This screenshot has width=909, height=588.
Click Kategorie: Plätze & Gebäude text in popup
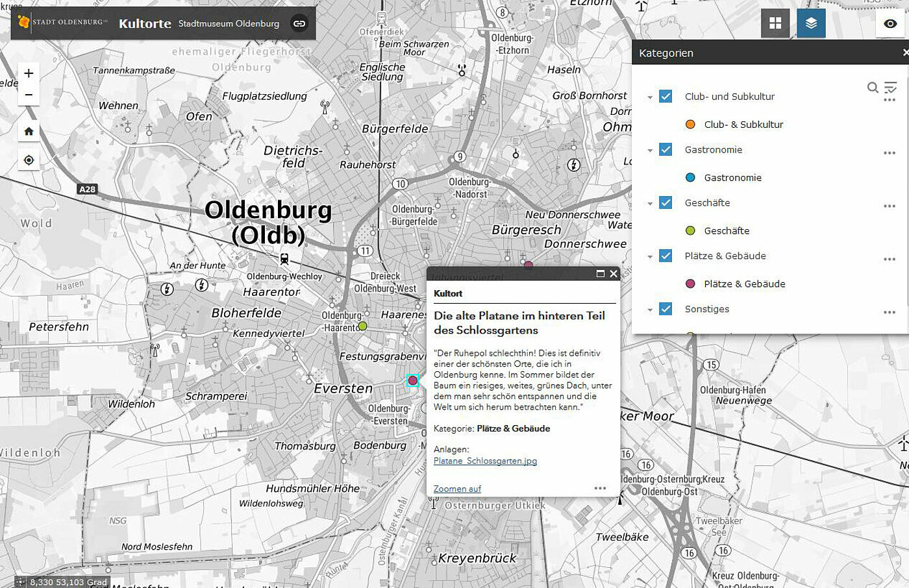tap(492, 428)
